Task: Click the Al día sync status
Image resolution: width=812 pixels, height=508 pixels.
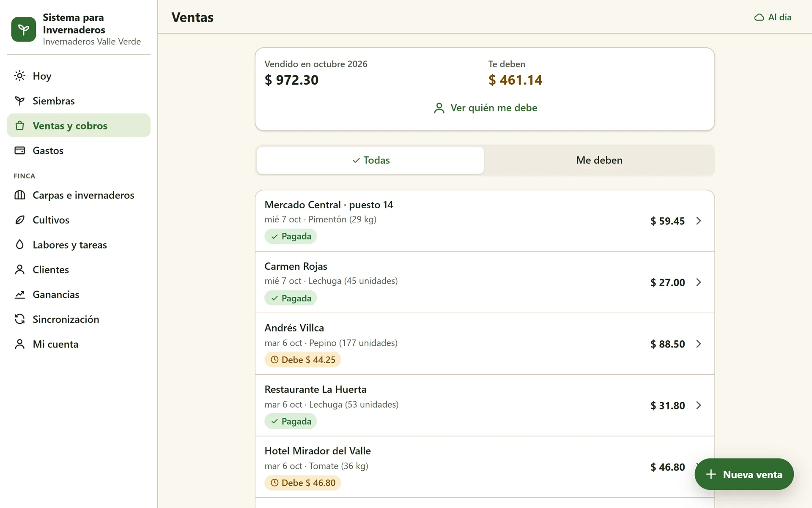Action: (773, 17)
